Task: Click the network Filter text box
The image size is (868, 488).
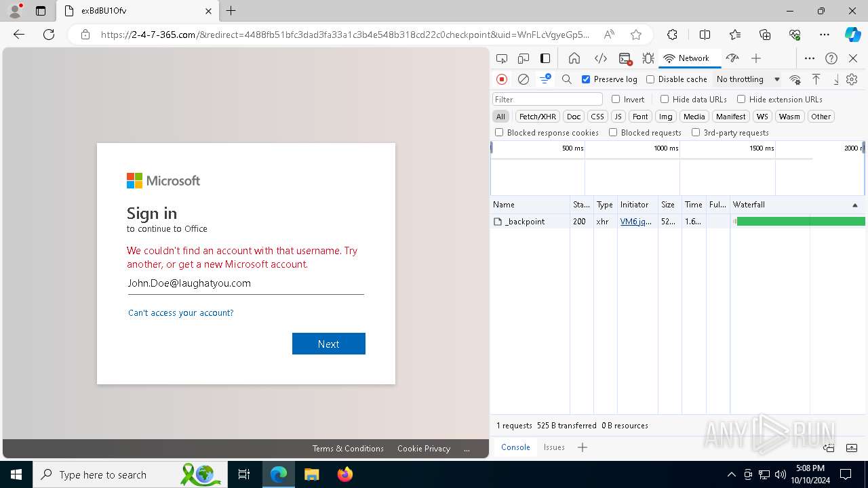Action: point(547,99)
